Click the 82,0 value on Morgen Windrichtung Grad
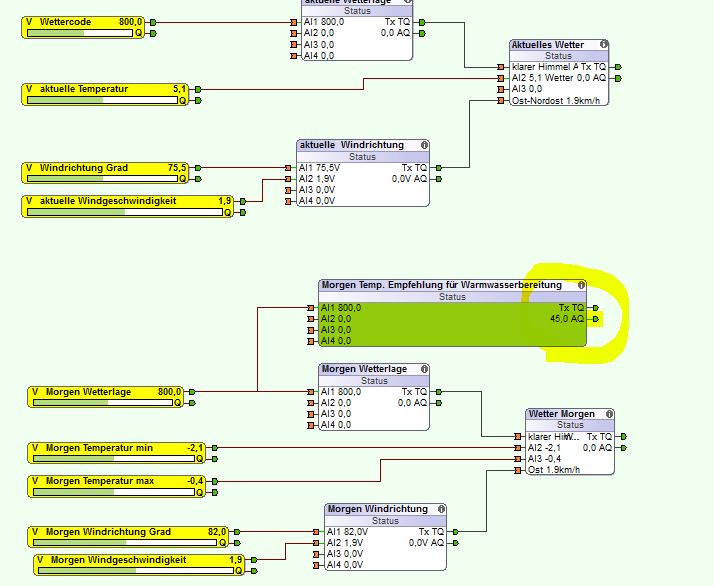 coord(217,531)
